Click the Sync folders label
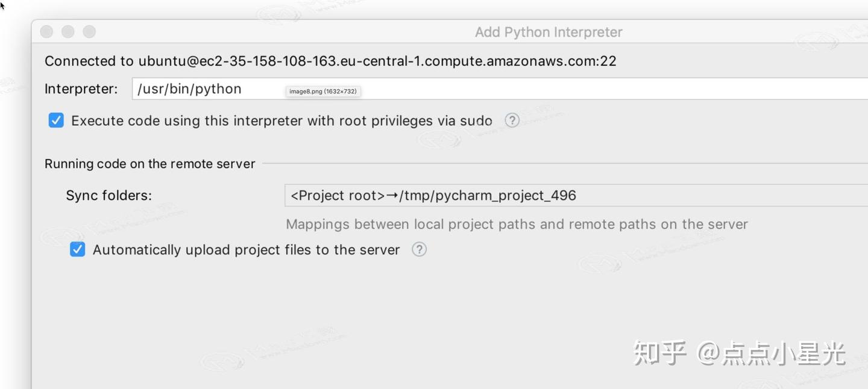Viewport: 868px width, 389px height. pos(108,195)
